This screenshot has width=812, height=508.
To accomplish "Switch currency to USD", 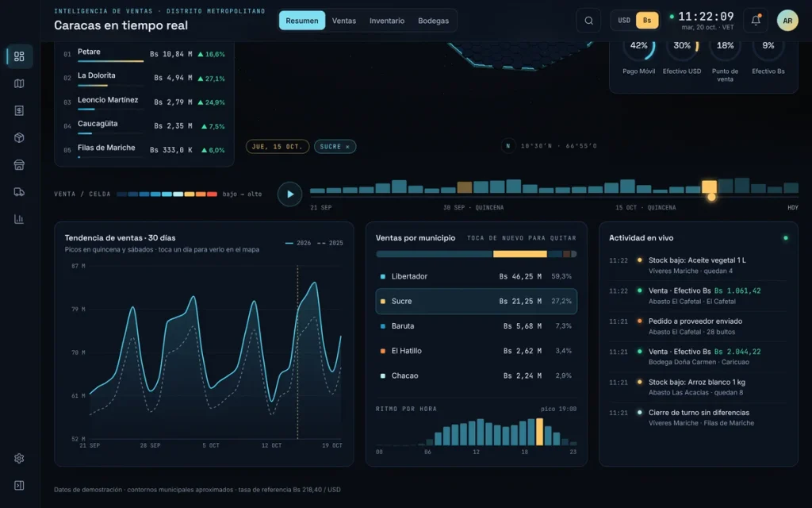I will pos(624,21).
